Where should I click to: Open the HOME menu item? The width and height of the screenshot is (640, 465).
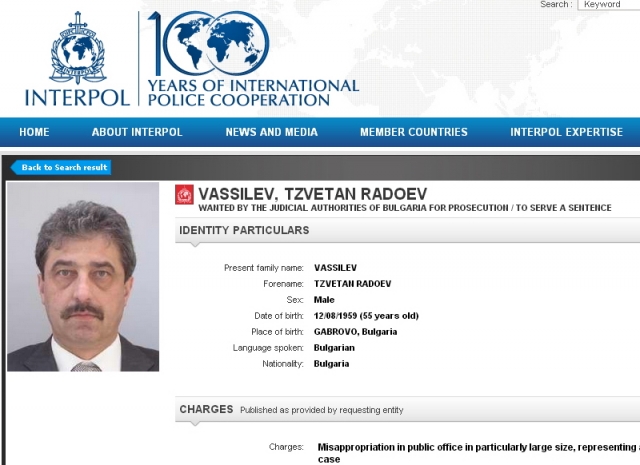pos(34,132)
